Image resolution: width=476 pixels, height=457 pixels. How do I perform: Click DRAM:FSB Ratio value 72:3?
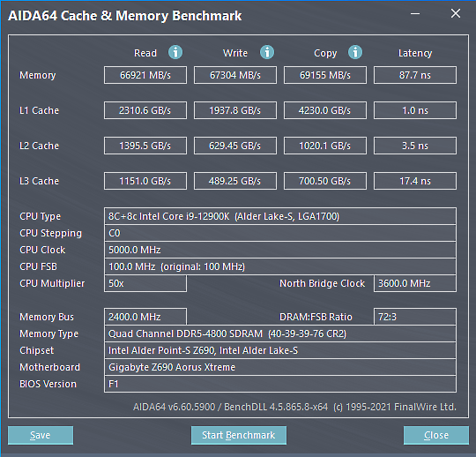pyautogui.click(x=415, y=317)
